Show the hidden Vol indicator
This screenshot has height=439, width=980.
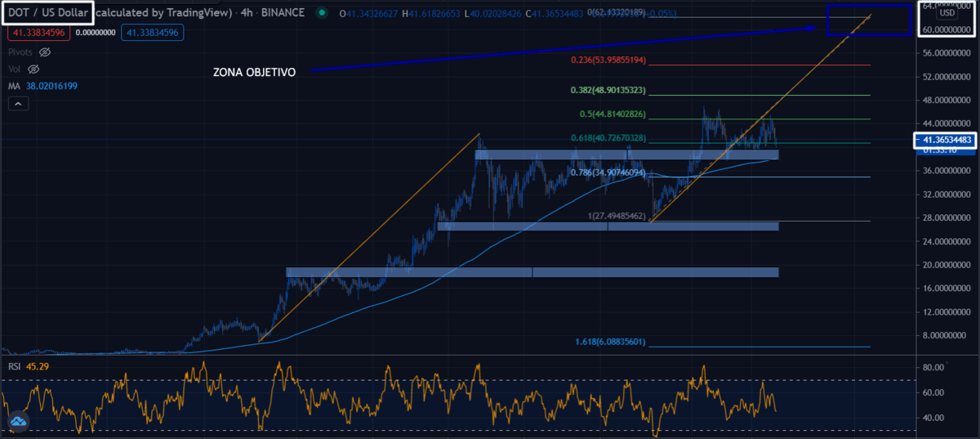33,69
